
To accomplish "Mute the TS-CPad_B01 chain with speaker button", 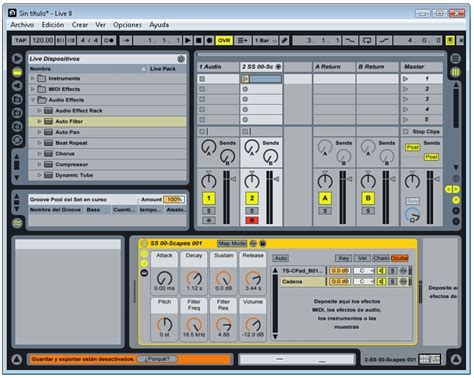I will click(382, 271).
